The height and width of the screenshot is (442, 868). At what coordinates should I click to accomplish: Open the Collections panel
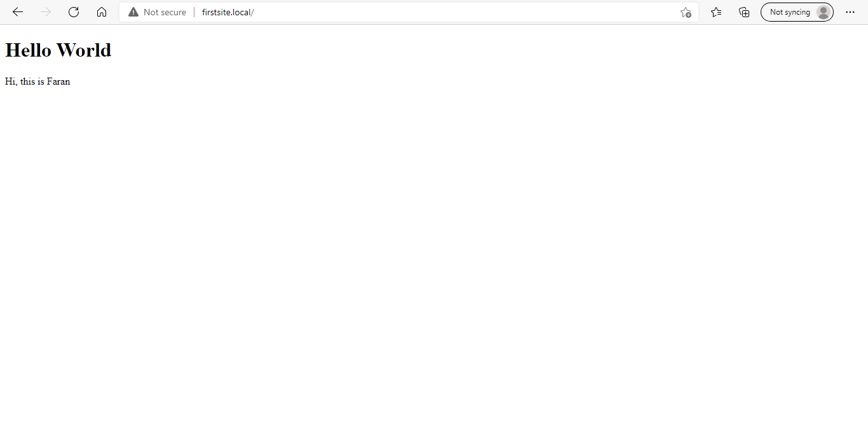point(744,12)
